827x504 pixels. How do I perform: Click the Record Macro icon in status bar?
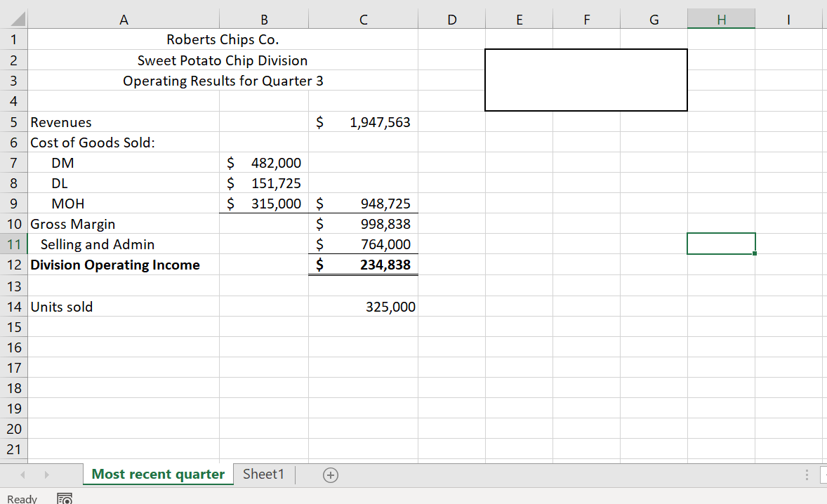click(x=64, y=498)
